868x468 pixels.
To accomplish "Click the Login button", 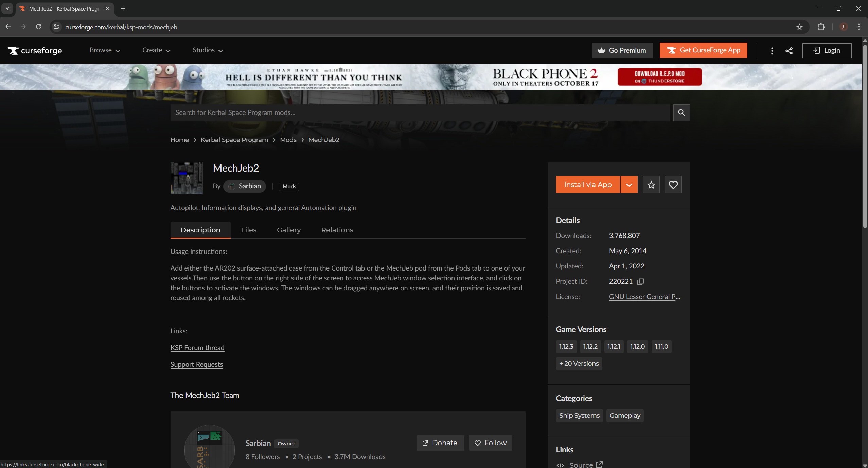I will [827, 51].
